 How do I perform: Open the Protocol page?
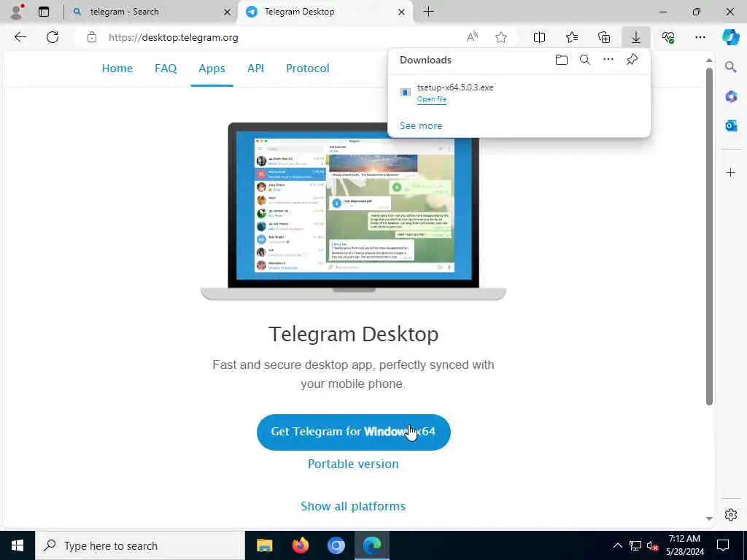tap(307, 68)
